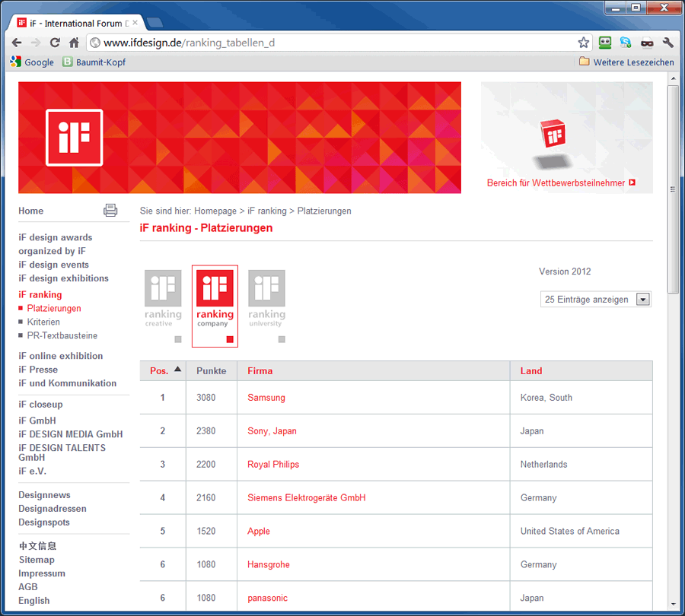Image resolution: width=685 pixels, height=616 pixels.
Task: Open iF DESIGN TALENTS GmbH link
Action: pyautogui.click(x=62, y=452)
